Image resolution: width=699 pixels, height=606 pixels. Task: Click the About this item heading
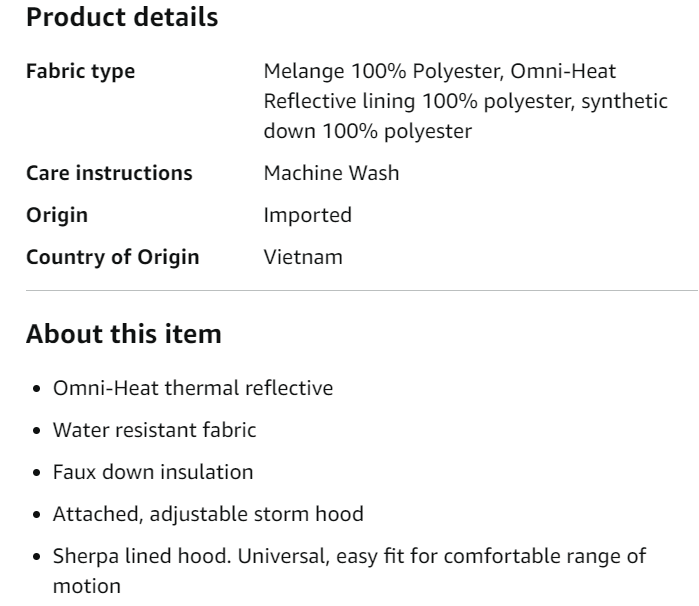point(124,334)
